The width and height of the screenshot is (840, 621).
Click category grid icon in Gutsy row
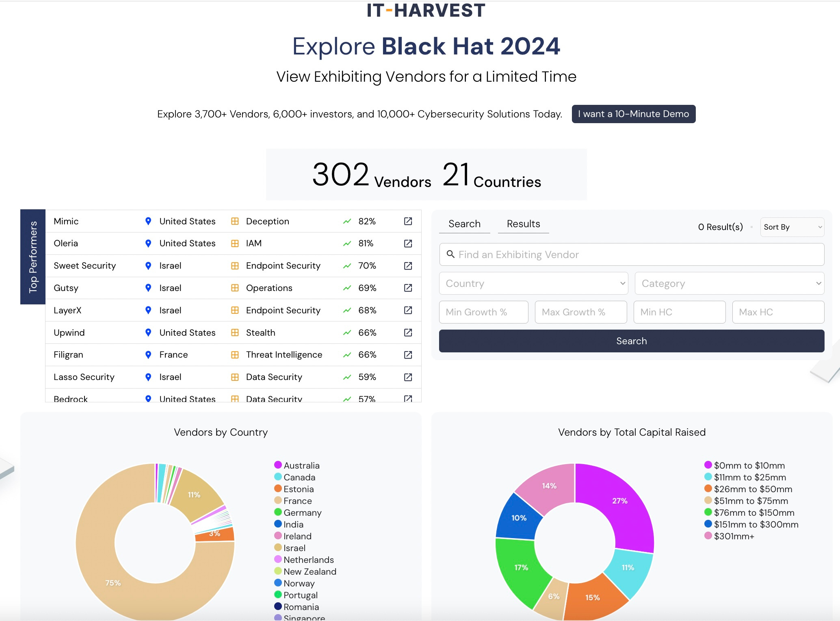pyautogui.click(x=235, y=288)
